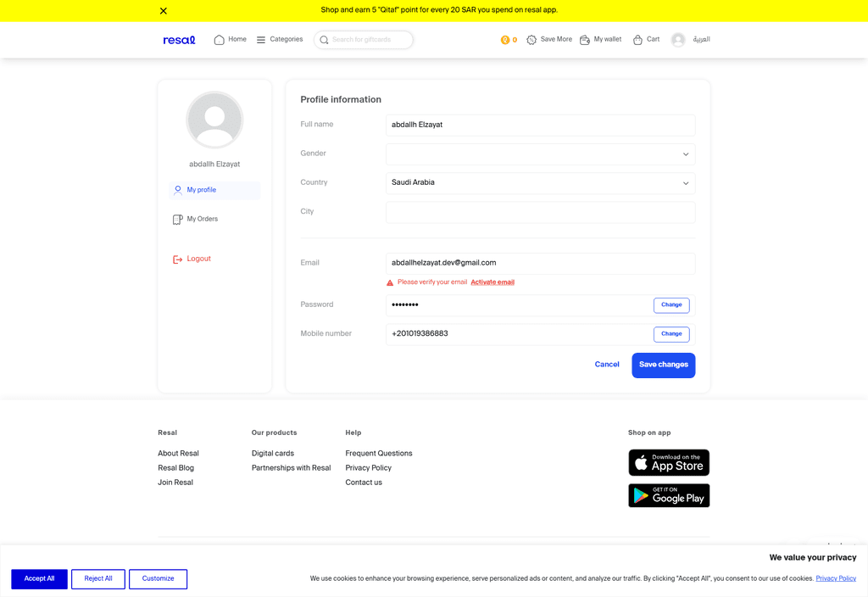The image size is (868, 597).
Task: Open the Country dropdown showing Saudi Arabia
Action: pos(540,183)
